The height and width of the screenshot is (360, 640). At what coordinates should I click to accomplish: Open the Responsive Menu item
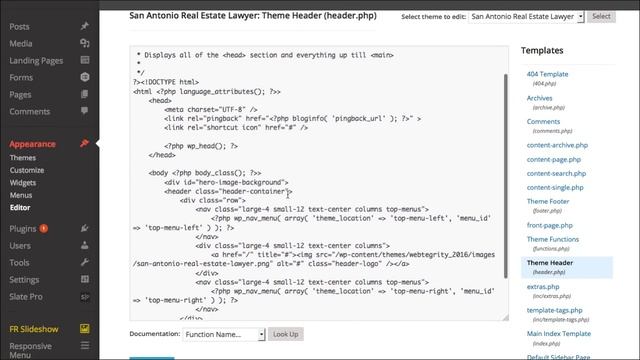tap(30, 350)
